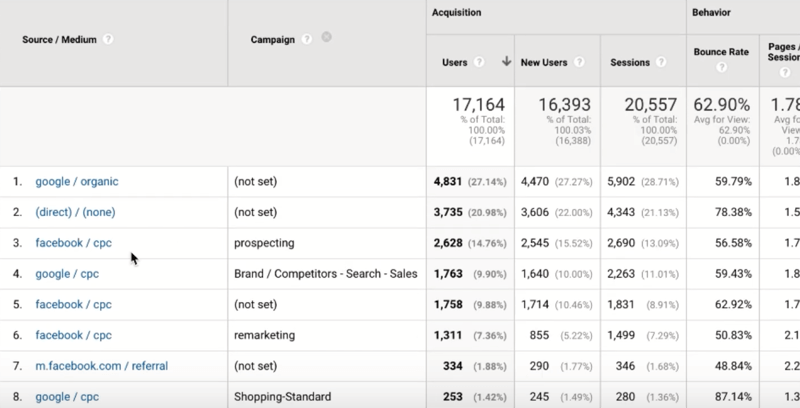The image size is (800, 408).
Task: Sort table by Sessions header
Action: click(630, 63)
